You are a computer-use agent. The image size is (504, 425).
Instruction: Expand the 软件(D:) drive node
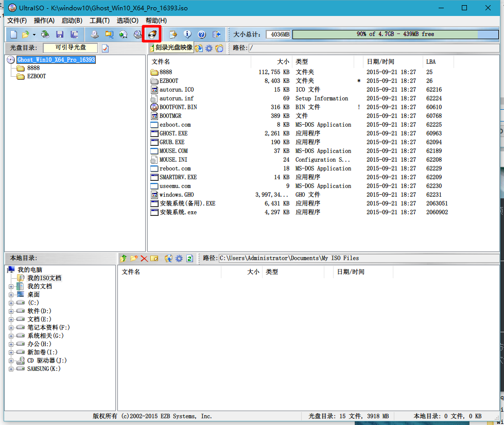point(11,311)
